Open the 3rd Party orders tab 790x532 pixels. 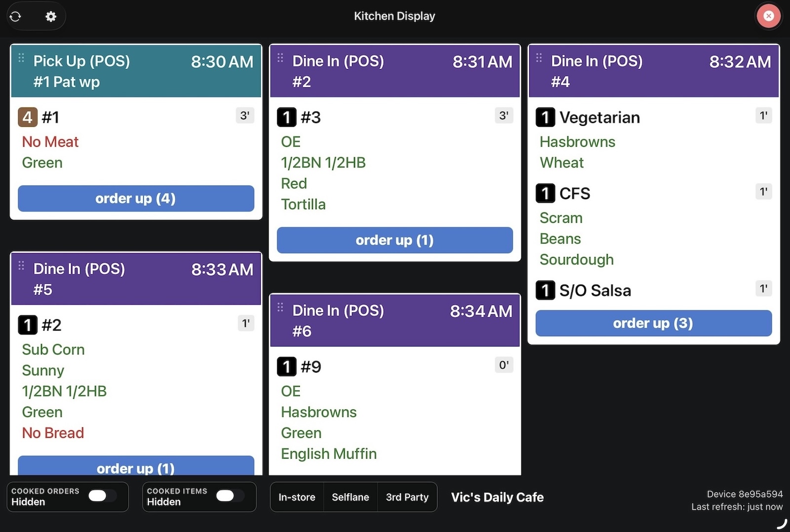click(407, 497)
